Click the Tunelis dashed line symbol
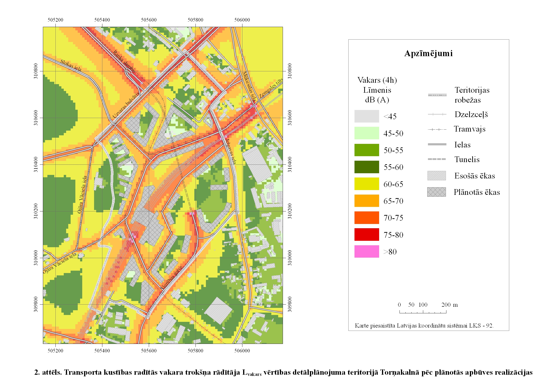This screenshot has height=392, width=554. click(437, 159)
